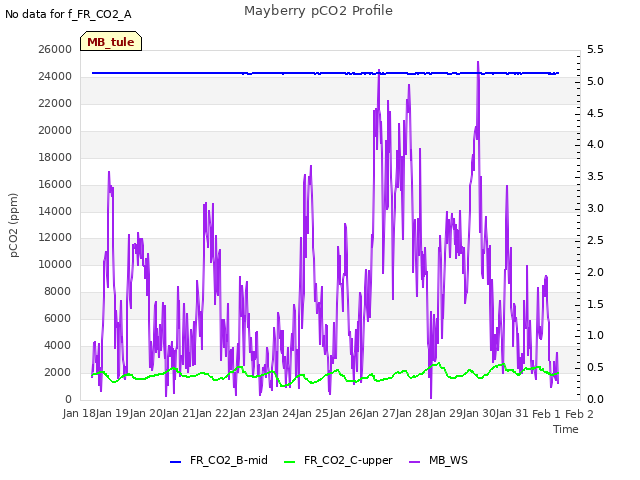This screenshot has height=480, width=640.
Task: Click the Jan 21 x-axis label
Action: (x=179, y=414)
